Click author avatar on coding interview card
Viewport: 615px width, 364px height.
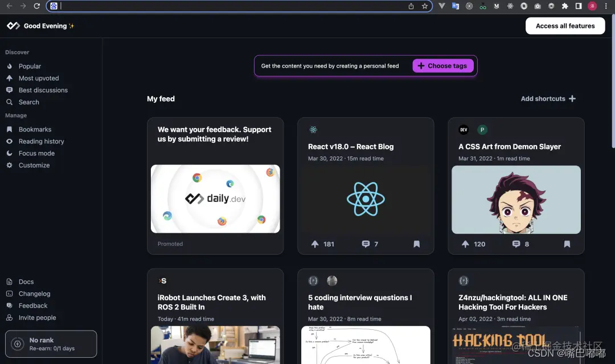tap(332, 281)
